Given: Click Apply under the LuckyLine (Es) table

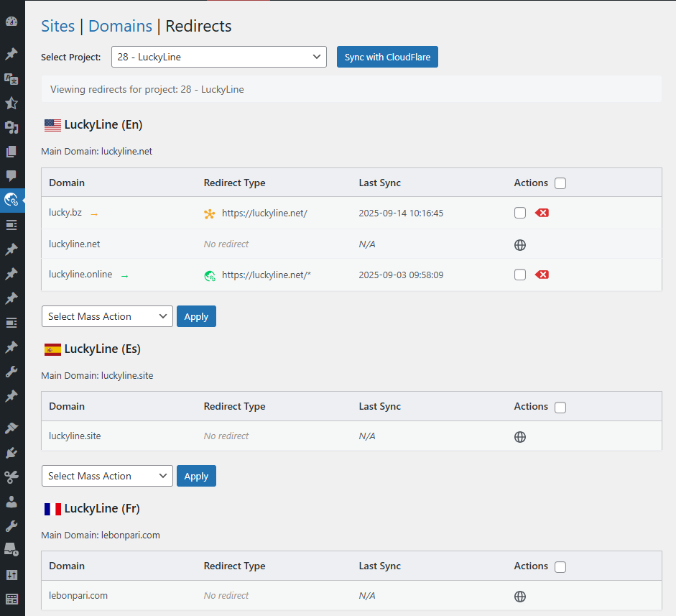Looking at the screenshot, I should click(196, 476).
